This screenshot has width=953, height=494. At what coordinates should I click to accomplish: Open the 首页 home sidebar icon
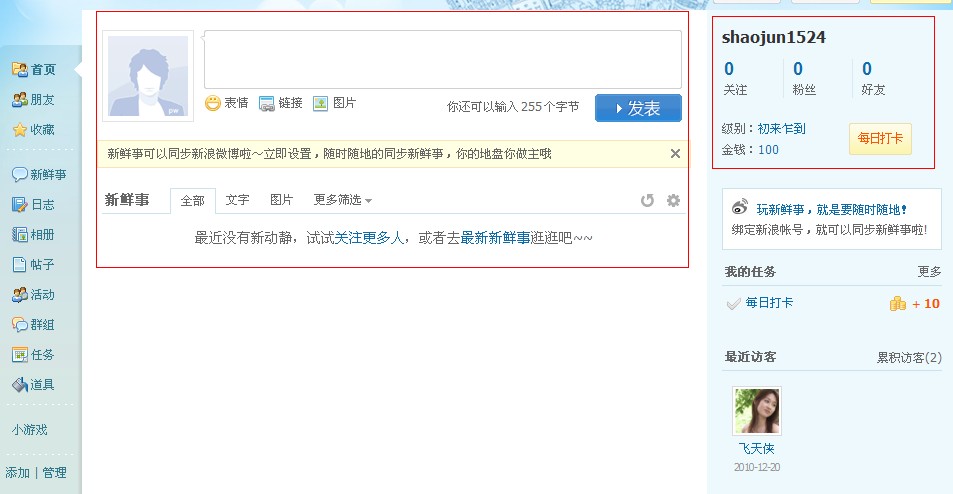[19, 69]
